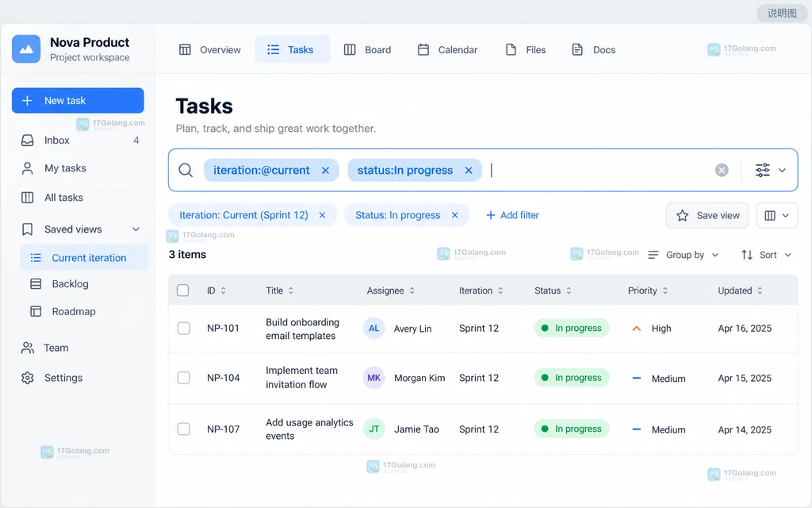Check the NP-104 row checkbox
Image resolution: width=812 pixels, height=508 pixels.
(x=183, y=378)
